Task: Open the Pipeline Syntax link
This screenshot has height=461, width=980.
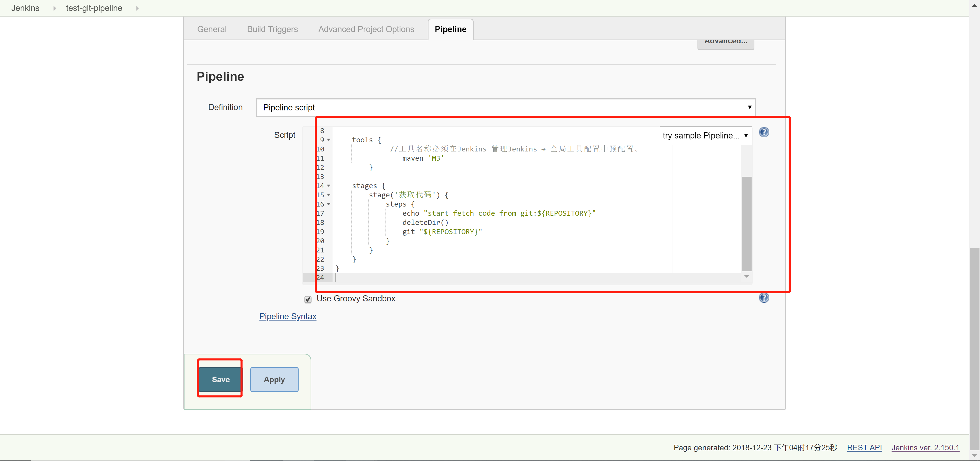Action: click(288, 316)
